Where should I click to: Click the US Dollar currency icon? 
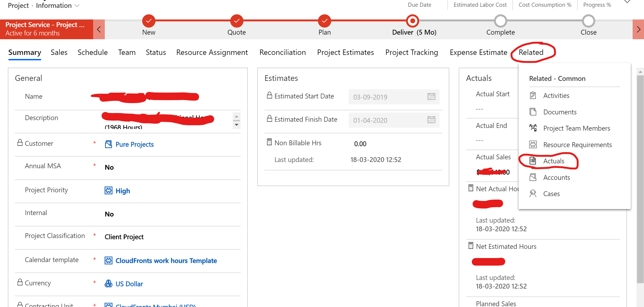pyautogui.click(x=108, y=284)
